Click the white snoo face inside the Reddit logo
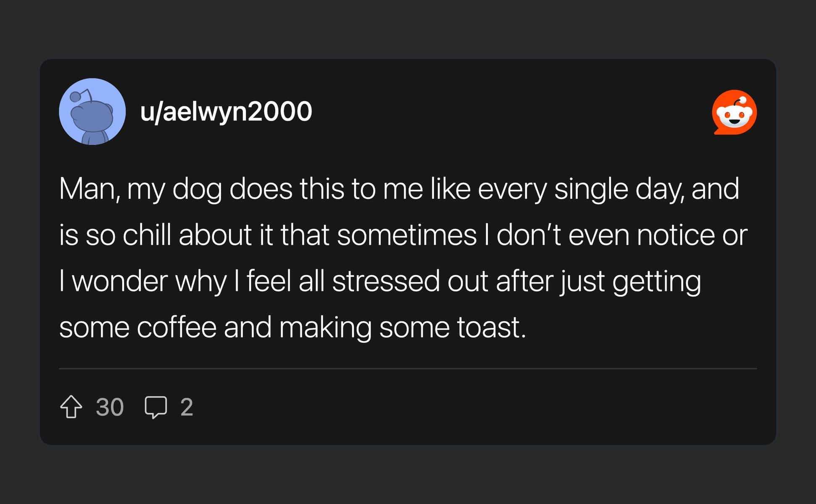816x504 pixels. pos(734,115)
